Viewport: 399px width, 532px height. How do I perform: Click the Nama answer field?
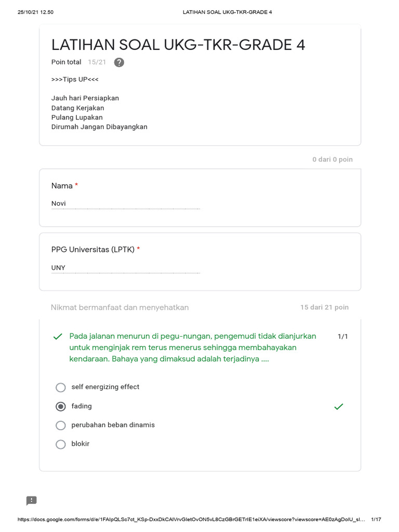click(125, 204)
